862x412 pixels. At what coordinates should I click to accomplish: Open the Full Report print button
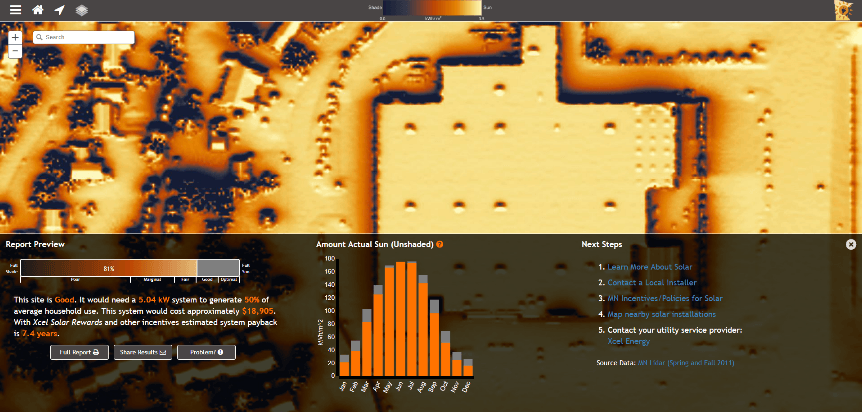tap(79, 352)
